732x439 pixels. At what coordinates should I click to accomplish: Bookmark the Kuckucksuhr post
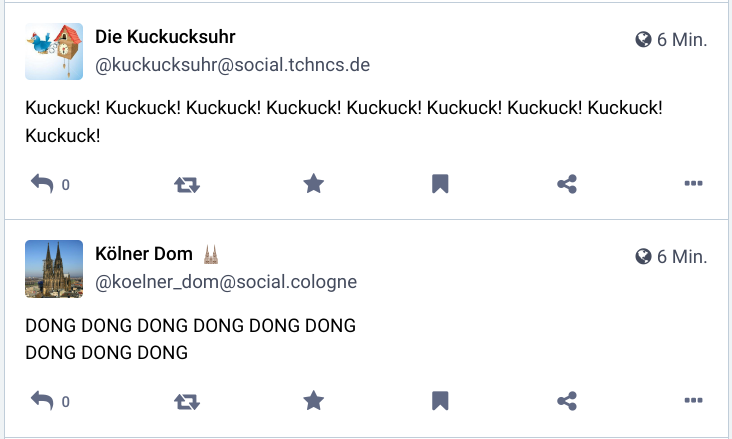coord(439,184)
